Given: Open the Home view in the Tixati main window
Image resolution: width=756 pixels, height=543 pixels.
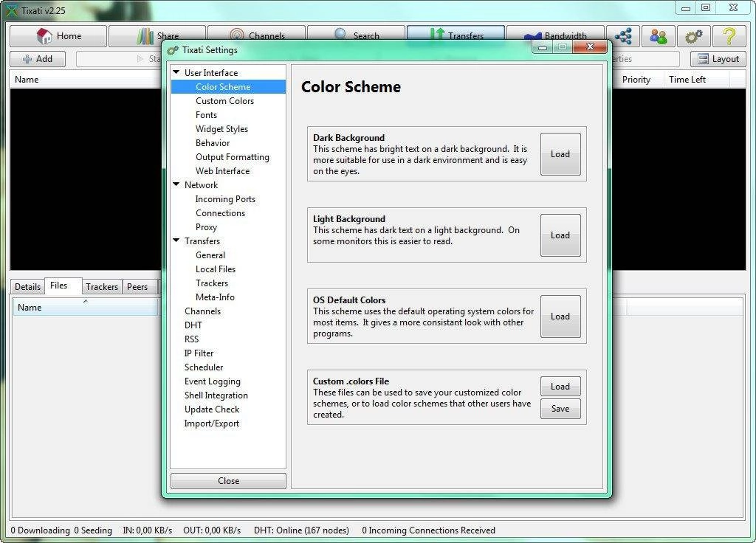Looking at the screenshot, I should point(58,36).
